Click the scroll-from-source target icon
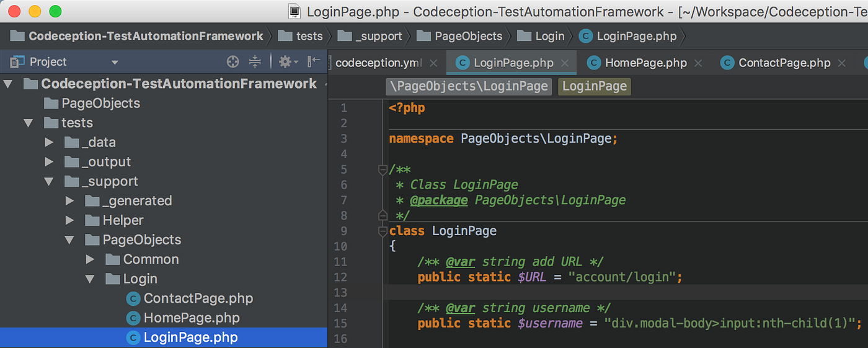The image size is (868, 348). tap(232, 61)
